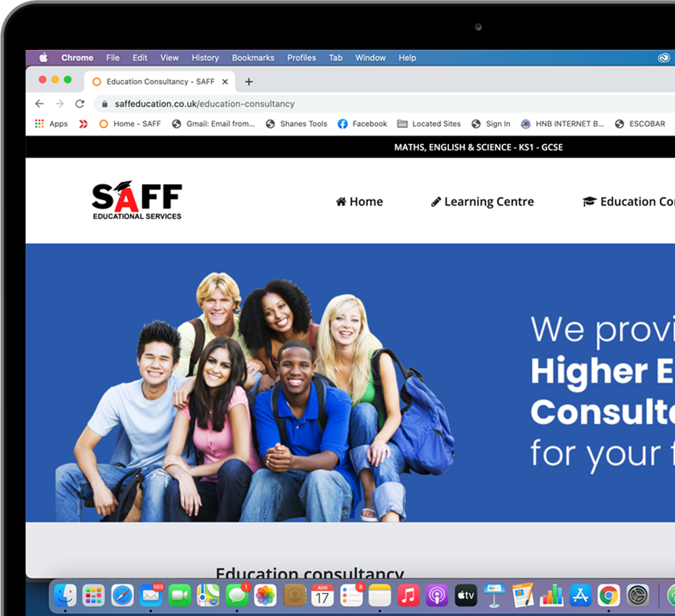
Task: Launch Music app in the dock
Action: tap(409, 596)
